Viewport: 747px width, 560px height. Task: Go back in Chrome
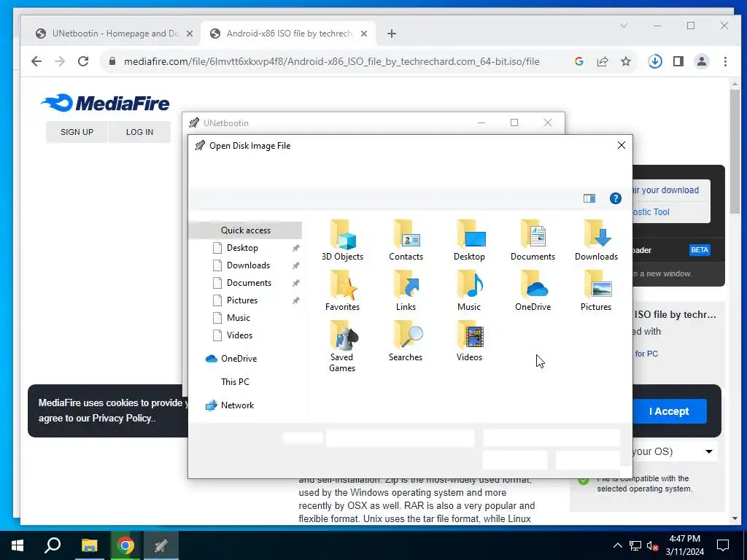36,61
